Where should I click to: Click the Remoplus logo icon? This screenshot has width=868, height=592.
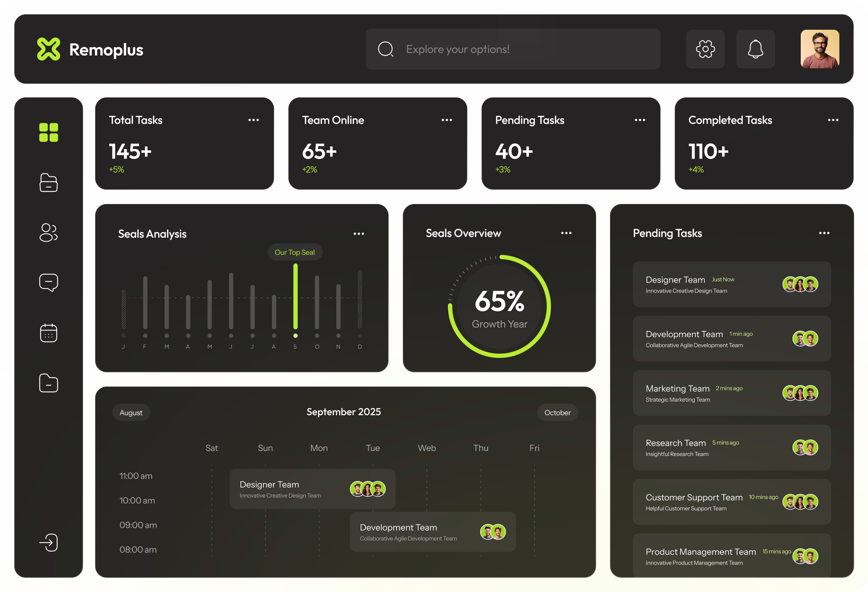click(x=49, y=49)
